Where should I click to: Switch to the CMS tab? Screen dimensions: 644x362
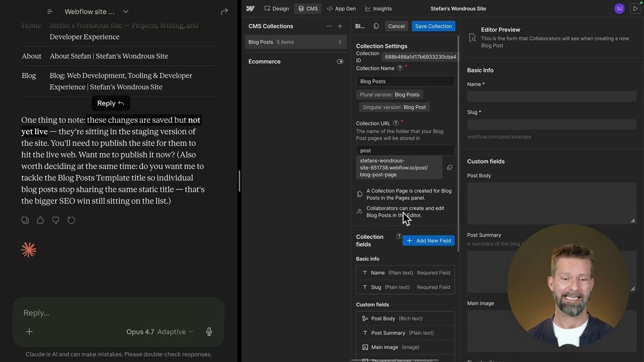click(x=308, y=9)
